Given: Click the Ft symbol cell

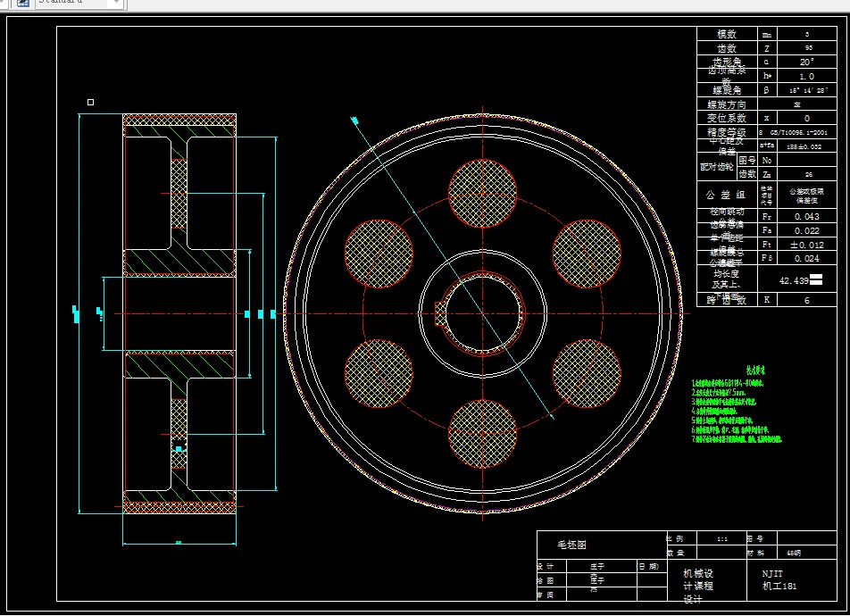Looking at the screenshot, I should click(766, 245).
